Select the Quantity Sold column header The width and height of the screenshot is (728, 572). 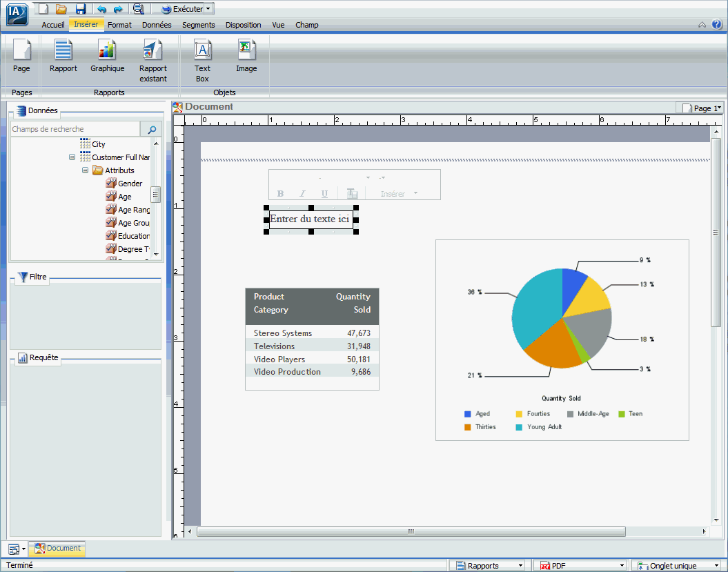click(353, 303)
